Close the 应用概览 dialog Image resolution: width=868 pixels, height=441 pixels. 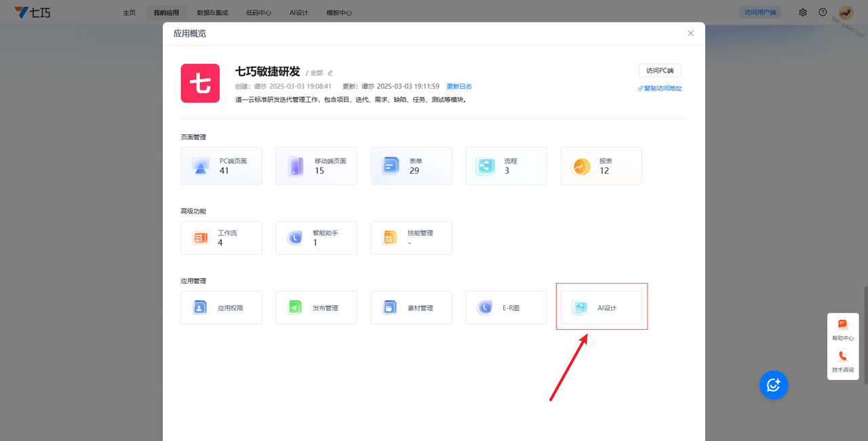(x=690, y=33)
